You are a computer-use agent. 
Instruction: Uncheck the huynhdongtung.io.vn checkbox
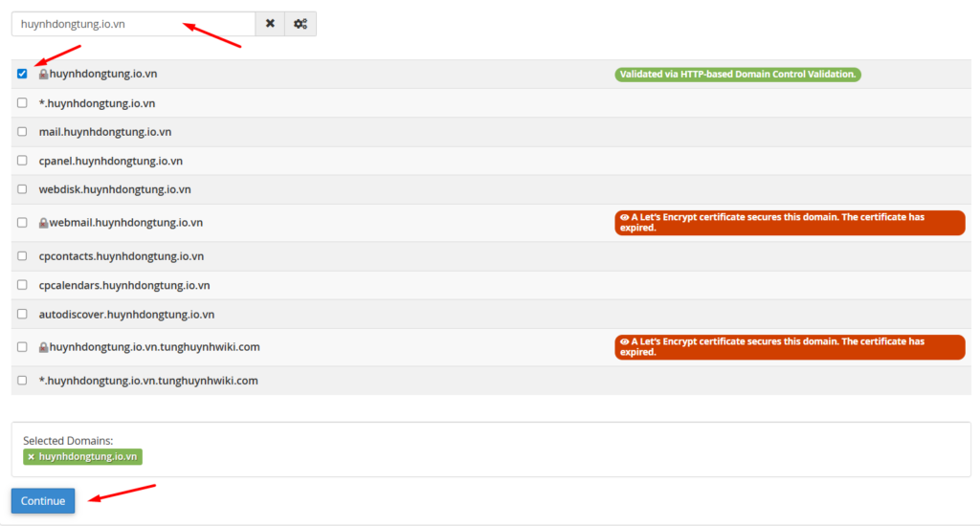(x=22, y=74)
